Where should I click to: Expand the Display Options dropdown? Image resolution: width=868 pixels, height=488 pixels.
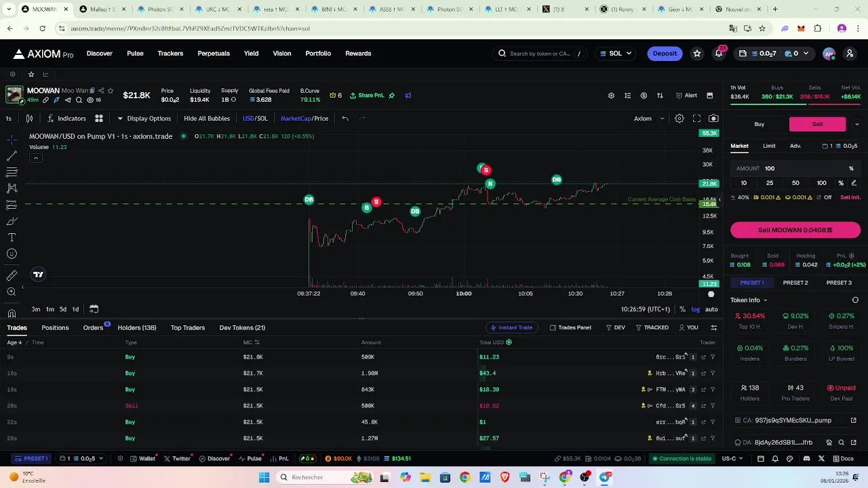click(x=144, y=119)
